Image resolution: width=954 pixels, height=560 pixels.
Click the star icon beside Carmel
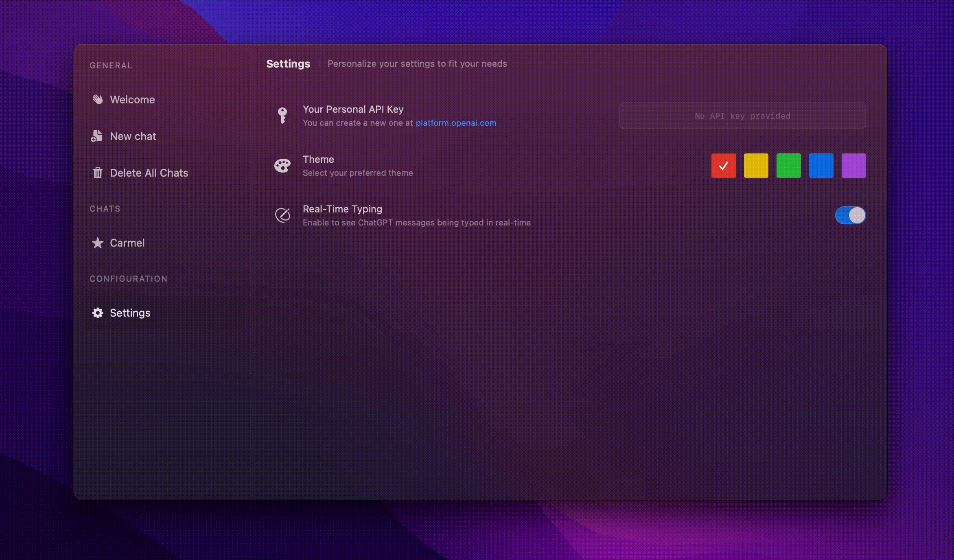tap(97, 243)
